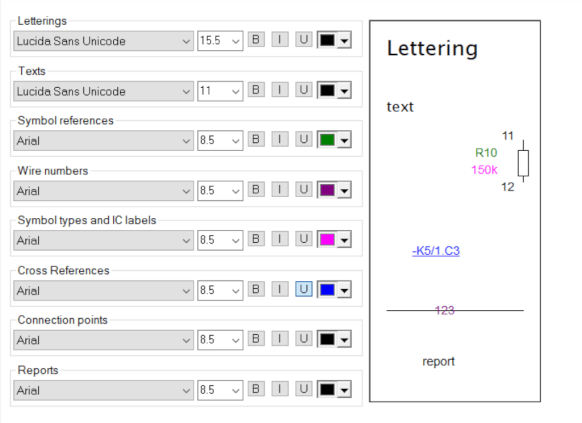
Task: Click the large Lettering preview text
Action: 432,48
